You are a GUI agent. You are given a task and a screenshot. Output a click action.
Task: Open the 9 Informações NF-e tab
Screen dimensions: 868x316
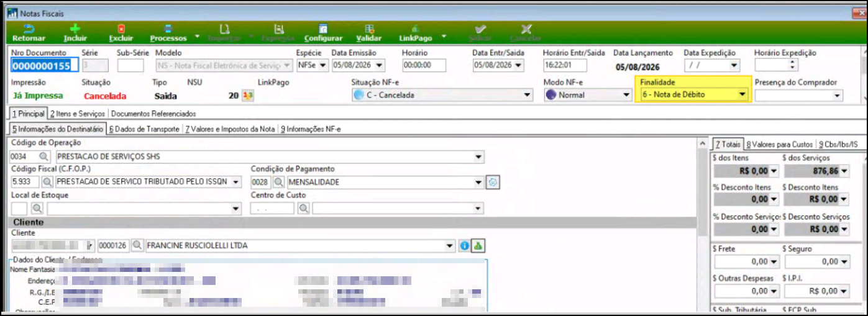311,129
